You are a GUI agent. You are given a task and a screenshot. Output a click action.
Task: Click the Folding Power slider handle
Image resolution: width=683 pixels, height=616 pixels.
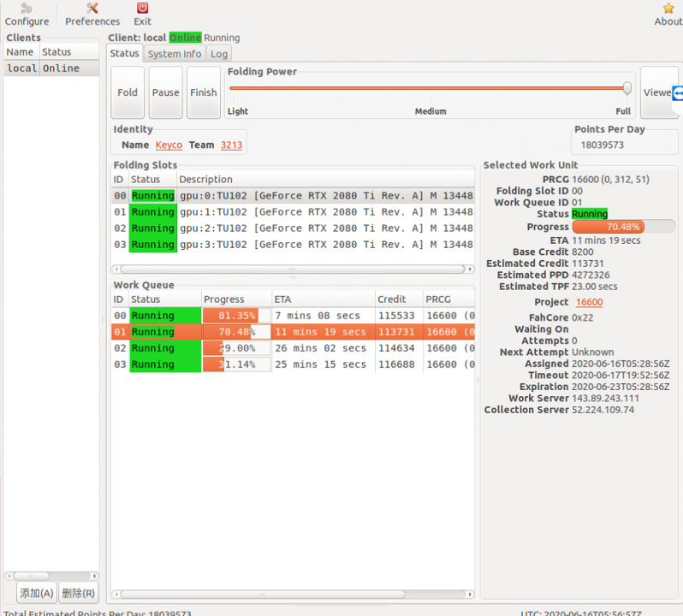tap(627, 88)
